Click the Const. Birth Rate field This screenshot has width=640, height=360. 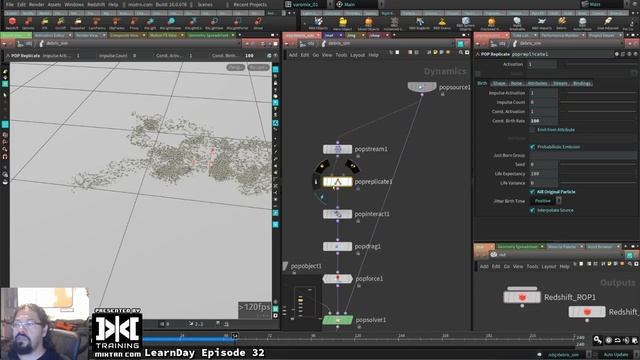543,121
